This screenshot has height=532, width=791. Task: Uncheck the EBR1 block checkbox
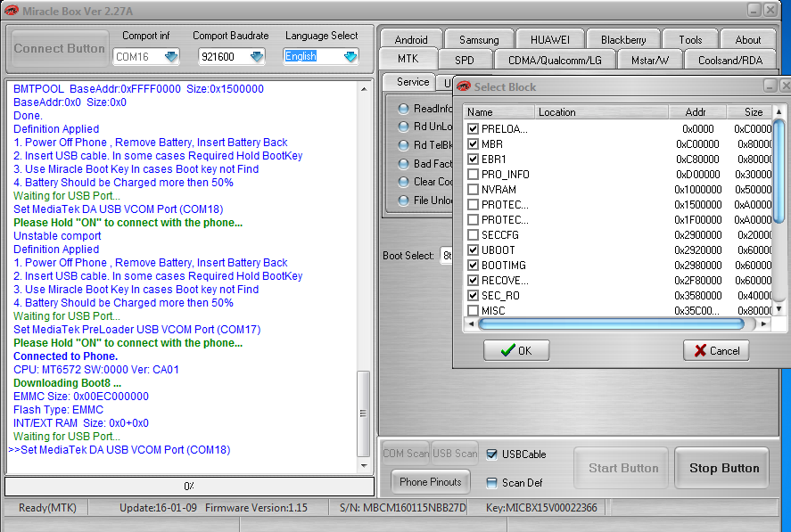pyautogui.click(x=473, y=159)
